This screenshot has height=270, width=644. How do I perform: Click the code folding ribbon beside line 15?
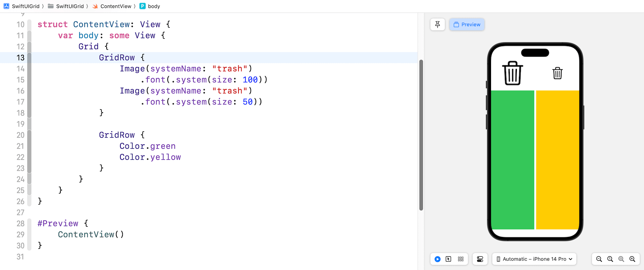pos(29,80)
